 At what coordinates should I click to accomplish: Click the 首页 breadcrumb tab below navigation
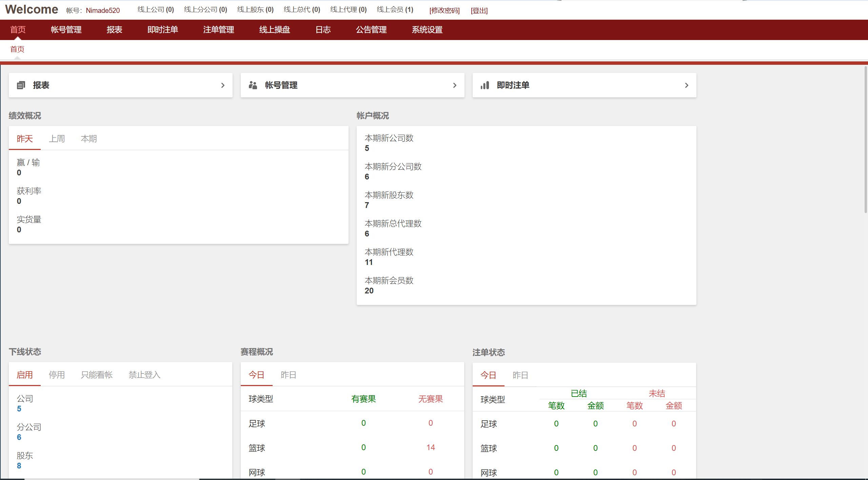tap(17, 49)
